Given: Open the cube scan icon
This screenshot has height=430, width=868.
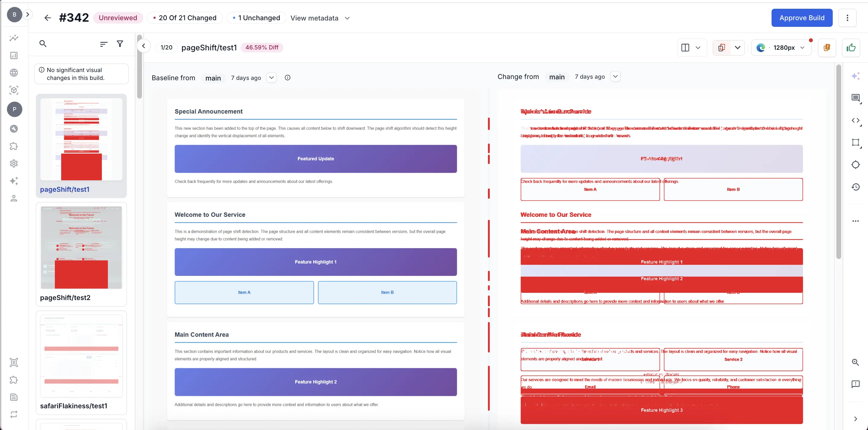Looking at the screenshot, I should (x=14, y=90).
